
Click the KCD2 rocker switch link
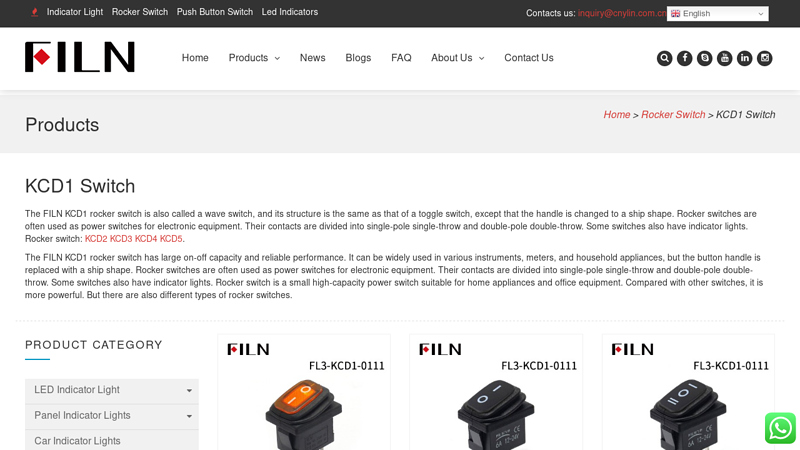pos(96,239)
